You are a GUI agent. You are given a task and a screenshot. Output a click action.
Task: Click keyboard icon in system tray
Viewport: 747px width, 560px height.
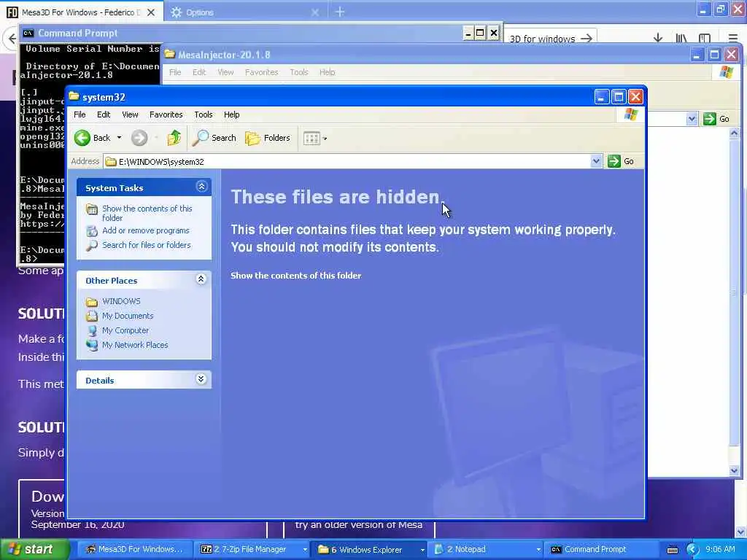(672, 550)
